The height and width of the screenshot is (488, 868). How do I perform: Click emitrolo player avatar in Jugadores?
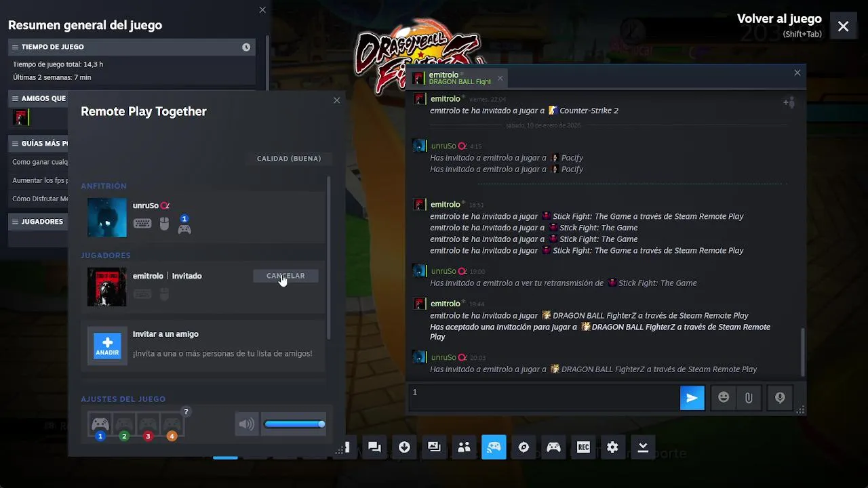coord(107,287)
